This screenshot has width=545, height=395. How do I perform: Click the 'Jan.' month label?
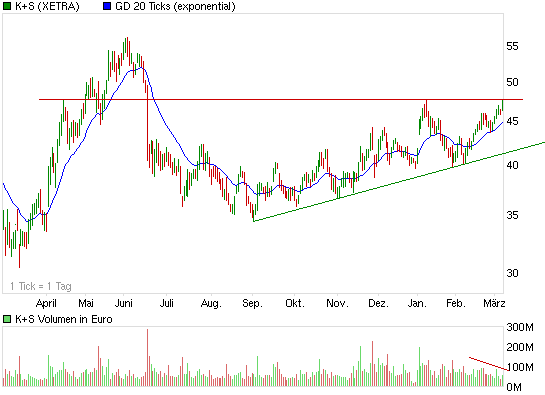tap(417, 303)
